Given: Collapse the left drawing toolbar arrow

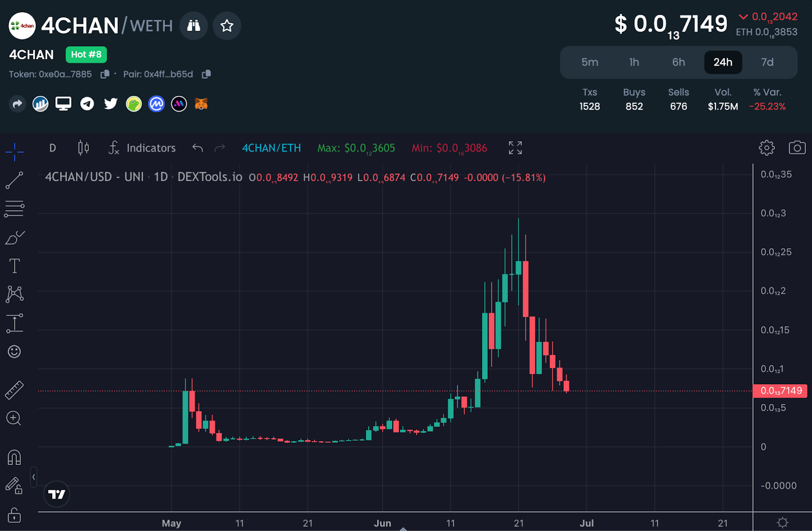Looking at the screenshot, I should point(33,477).
